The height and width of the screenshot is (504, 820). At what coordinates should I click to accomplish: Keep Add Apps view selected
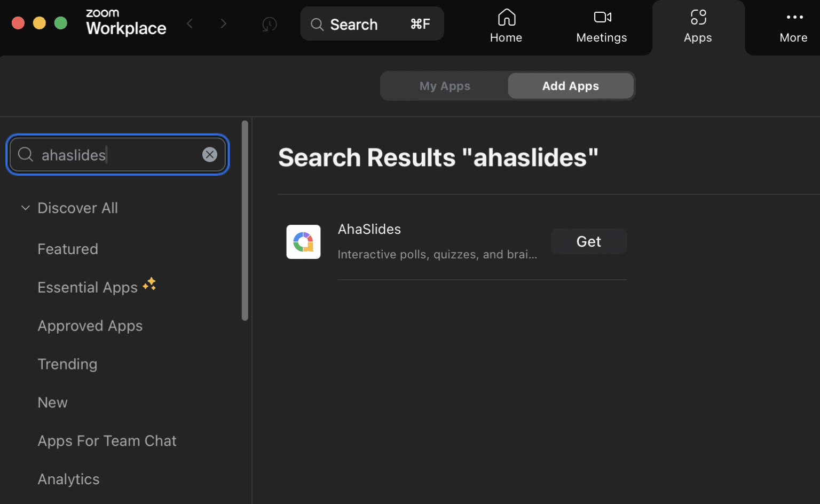[570, 85]
